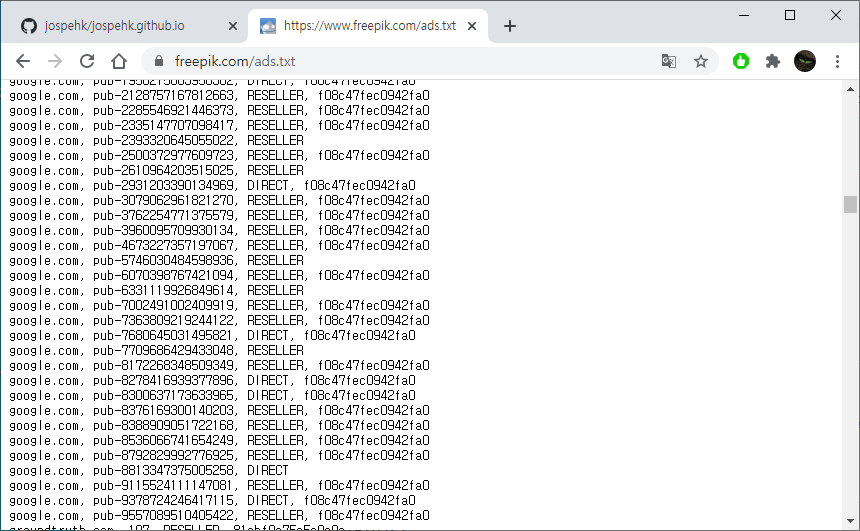Click scrollbar up arrow
The width and height of the screenshot is (860, 531).
click(850, 88)
